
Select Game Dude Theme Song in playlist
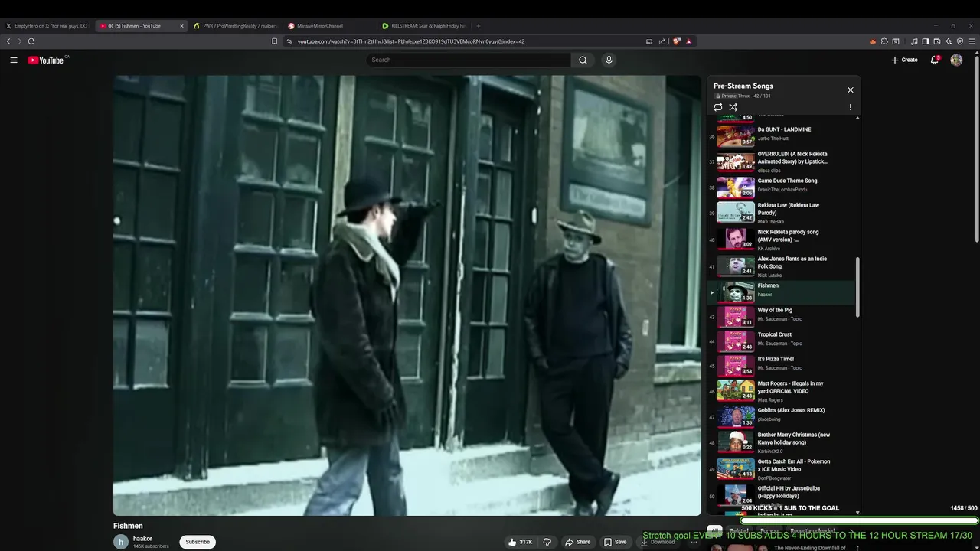click(x=782, y=187)
